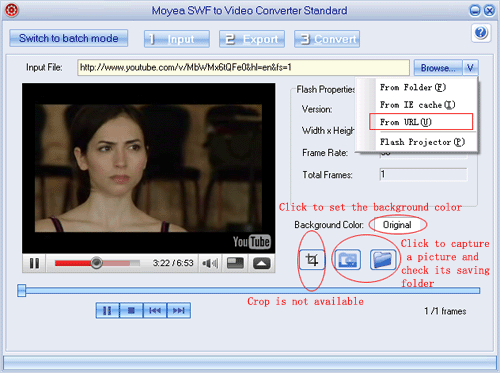Close the converter window
Screen dimensions: 500x373
[x=489, y=11]
